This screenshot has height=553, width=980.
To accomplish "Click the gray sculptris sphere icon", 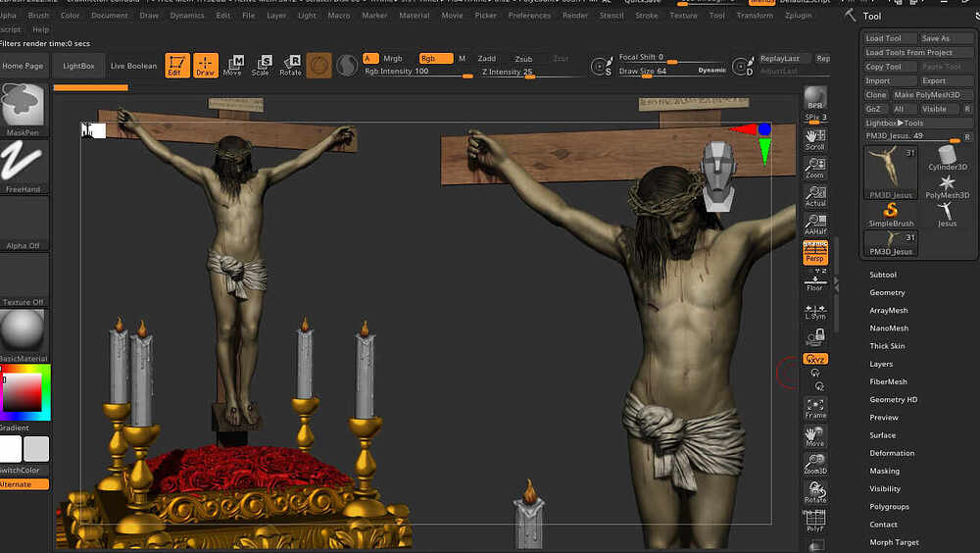I will (x=347, y=65).
